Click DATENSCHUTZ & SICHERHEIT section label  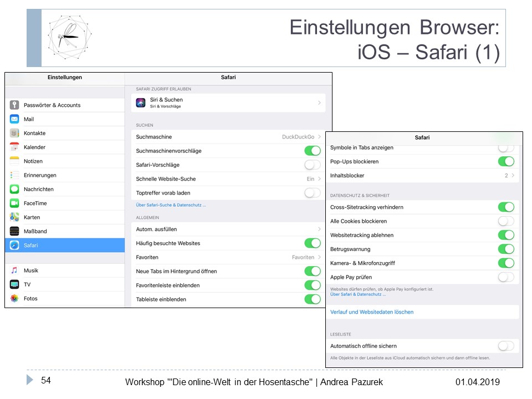coord(360,196)
